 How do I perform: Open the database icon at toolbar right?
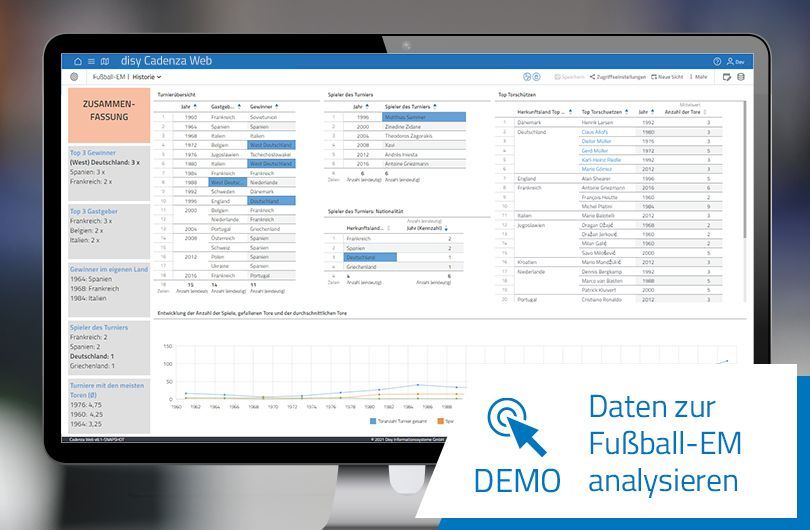pos(741,76)
